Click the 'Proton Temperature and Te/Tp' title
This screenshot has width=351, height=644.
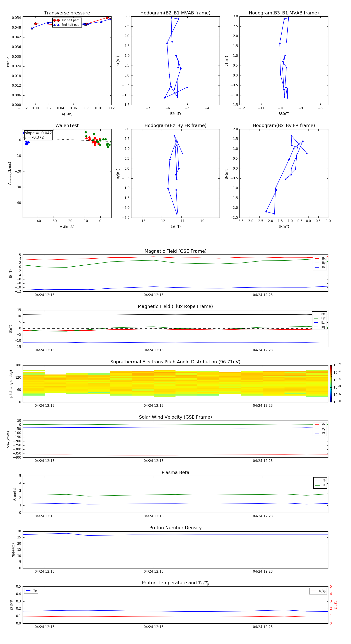pyautogui.click(x=175, y=583)
